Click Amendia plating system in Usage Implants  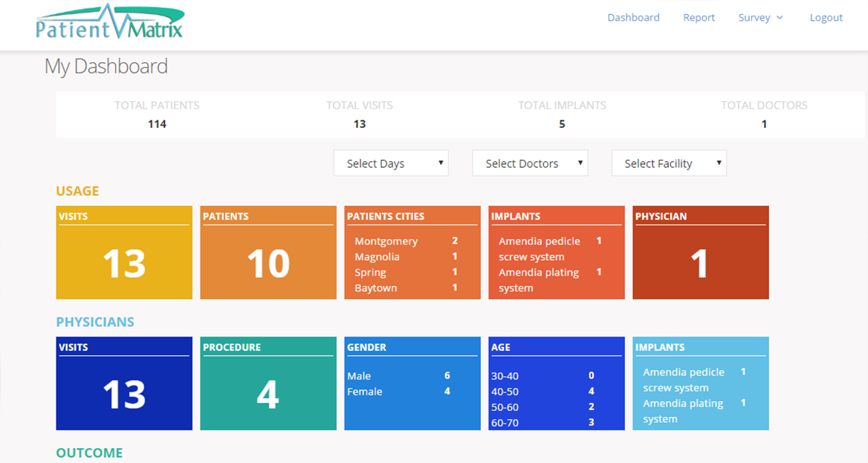point(539,279)
